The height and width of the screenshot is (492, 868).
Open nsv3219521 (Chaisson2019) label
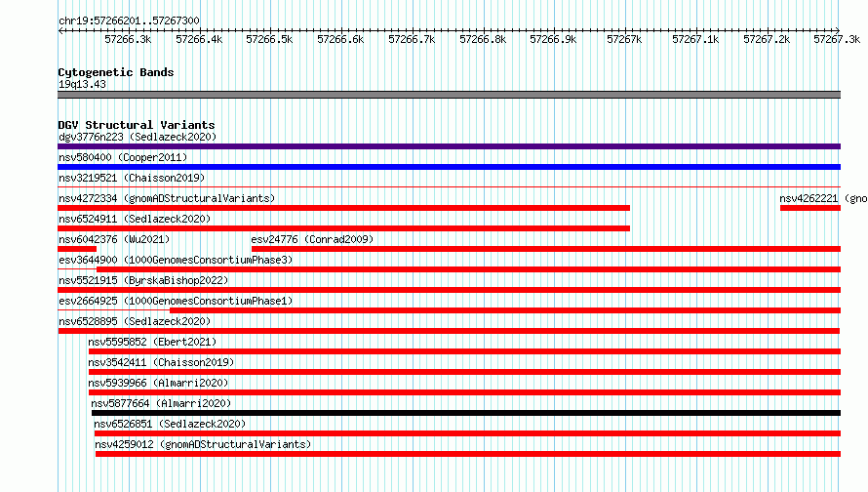coord(132,178)
